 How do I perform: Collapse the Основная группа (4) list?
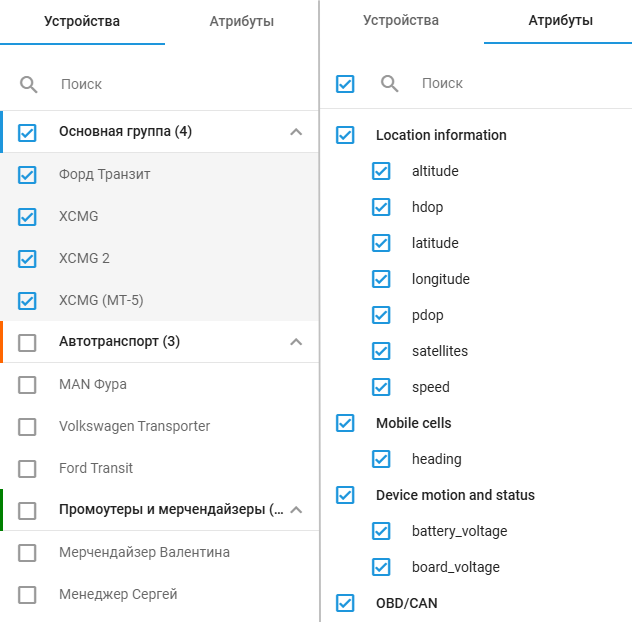(x=295, y=132)
